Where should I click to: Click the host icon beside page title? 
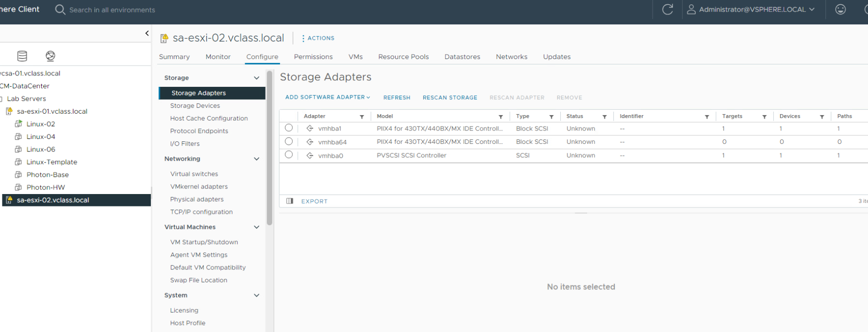tap(164, 38)
